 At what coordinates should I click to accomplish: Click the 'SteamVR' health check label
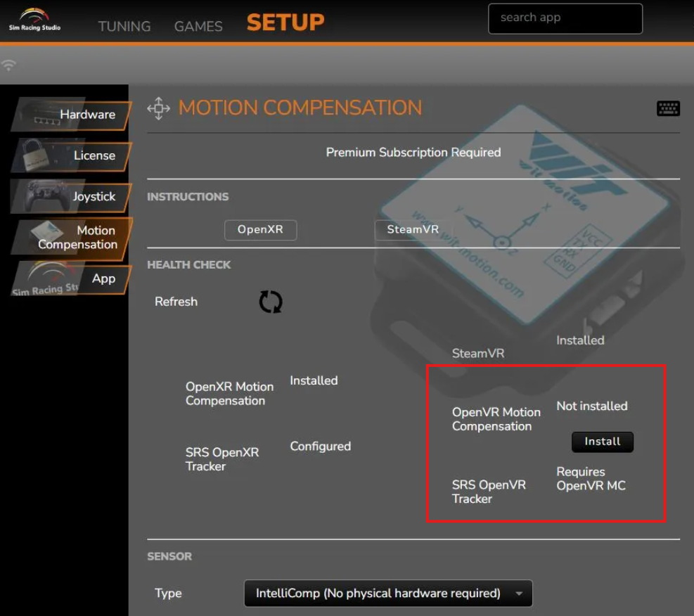pos(478,353)
